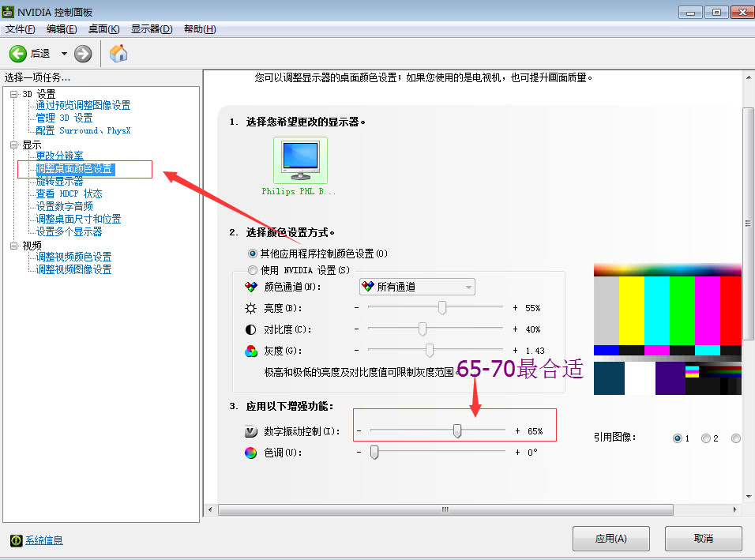Select reference image 2 radio button
The width and height of the screenshot is (755, 560).
[707, 438]
